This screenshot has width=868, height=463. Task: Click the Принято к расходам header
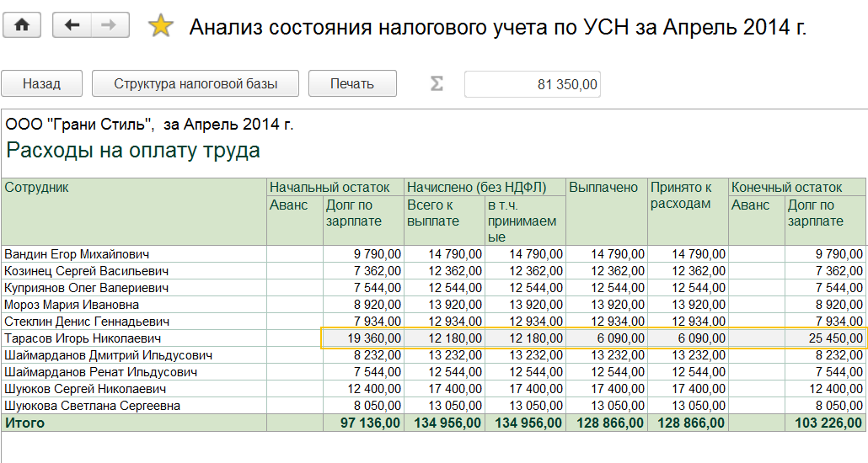click(x=681, y=195)
